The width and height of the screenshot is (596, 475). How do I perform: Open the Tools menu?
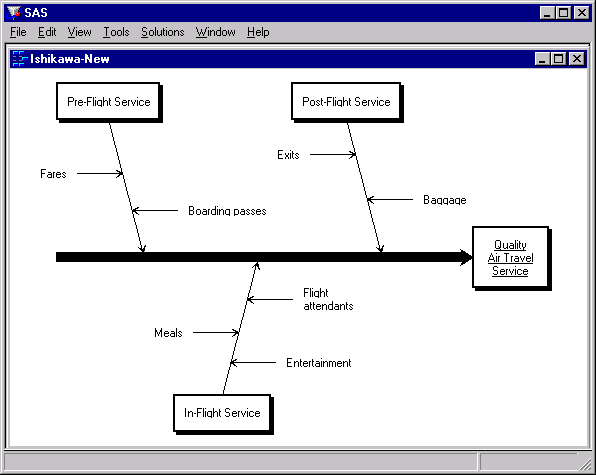(116, 32)
